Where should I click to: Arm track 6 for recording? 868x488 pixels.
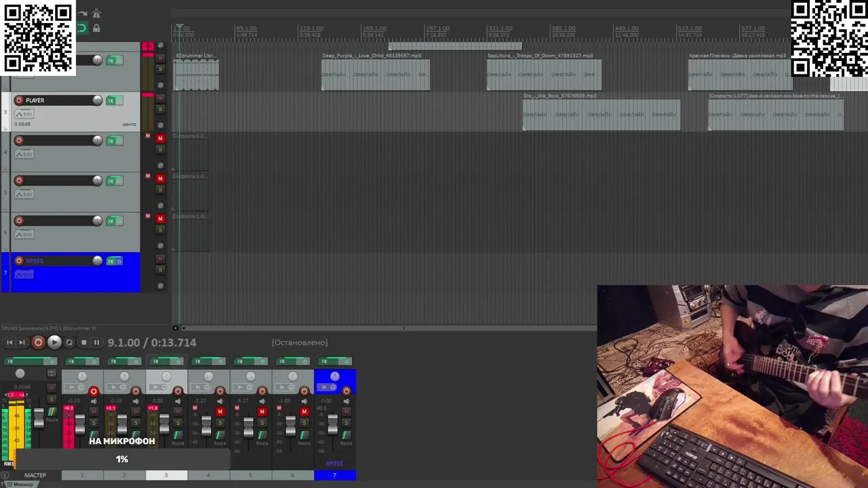[19, 220]
